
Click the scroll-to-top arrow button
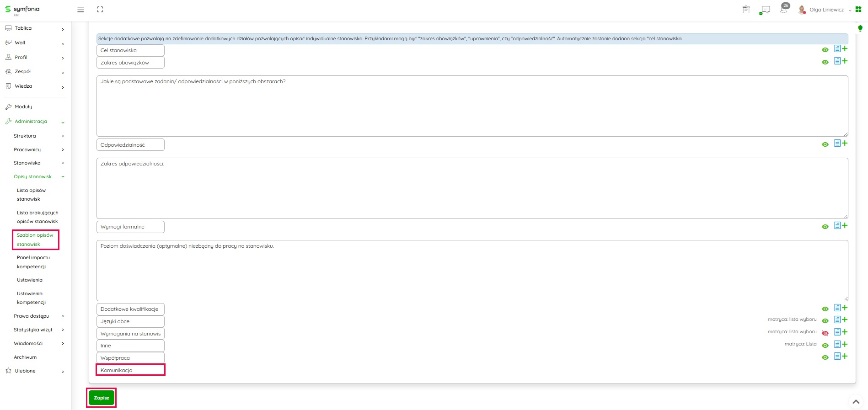856,402
